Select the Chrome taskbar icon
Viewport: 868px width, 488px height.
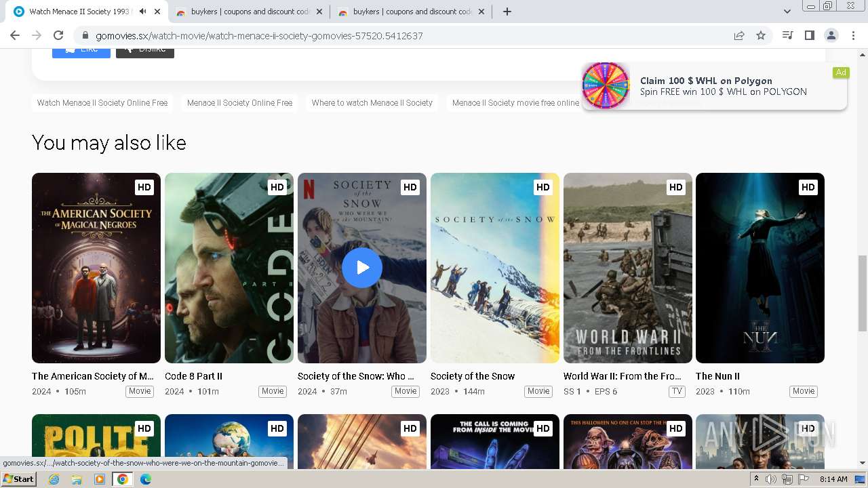pos(122,479)
